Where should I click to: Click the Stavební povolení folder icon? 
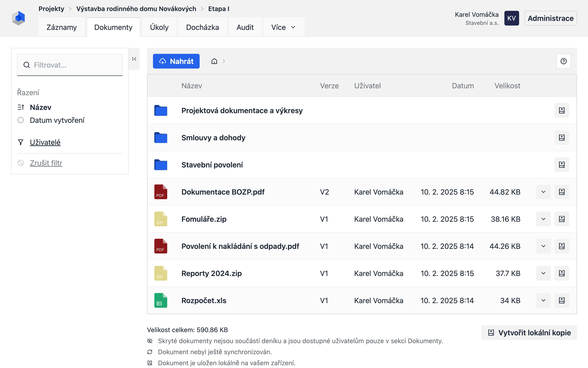161,165
